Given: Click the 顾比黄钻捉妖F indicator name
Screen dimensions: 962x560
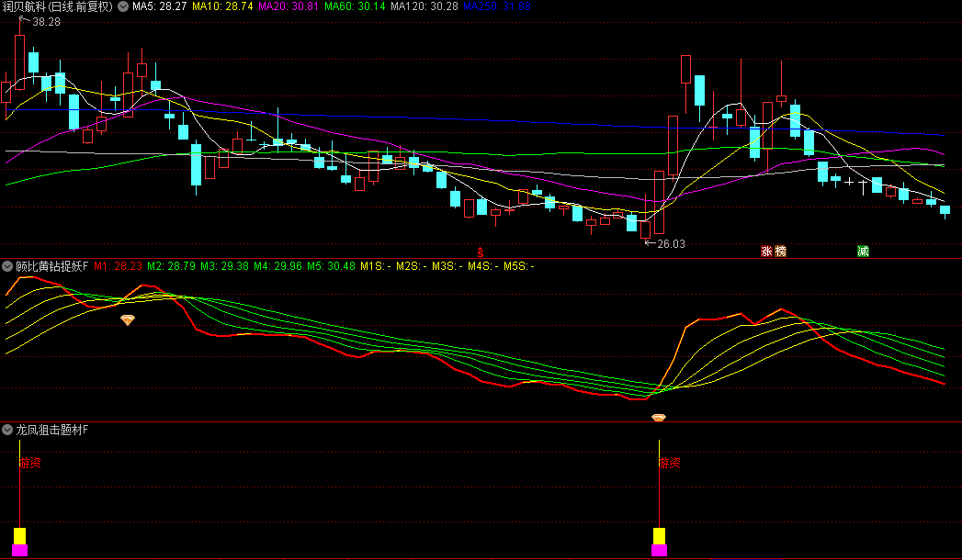Looking at the screenshot, I should tap(51, 266).
